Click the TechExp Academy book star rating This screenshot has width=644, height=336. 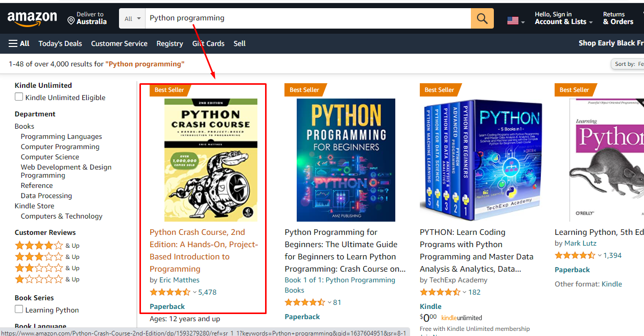(440, 292)
